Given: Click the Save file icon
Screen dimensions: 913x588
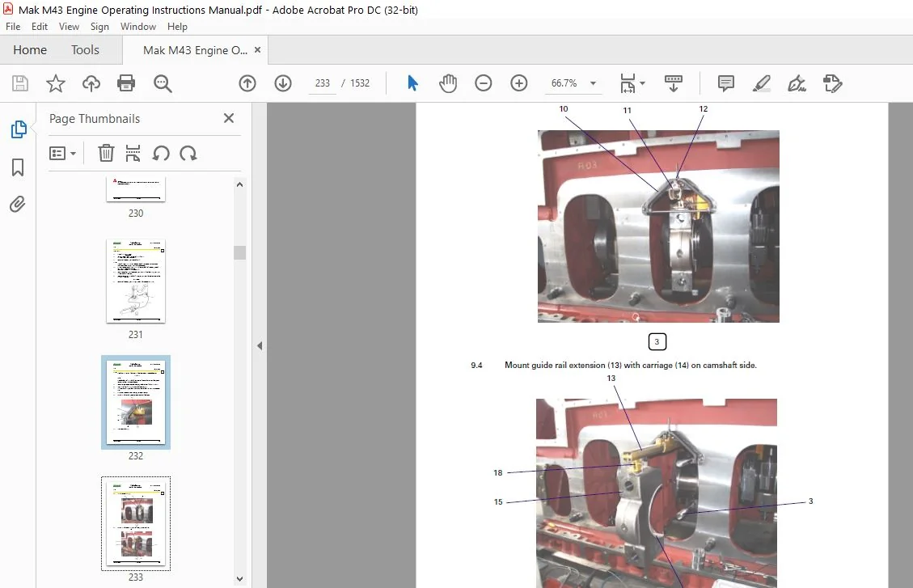Looking at the screenshot, I should pyautogui.click(x=19, y=83).
